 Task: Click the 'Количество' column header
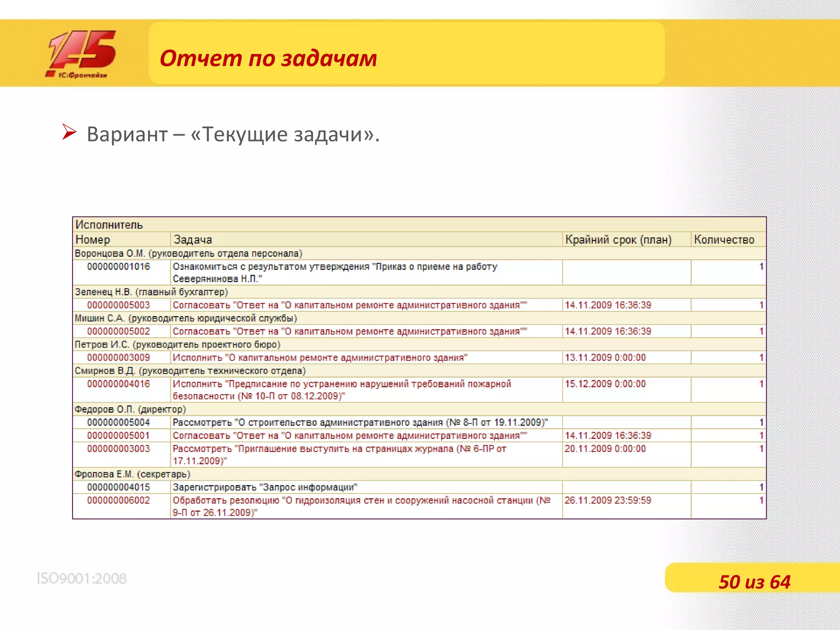tap(728, 240)
